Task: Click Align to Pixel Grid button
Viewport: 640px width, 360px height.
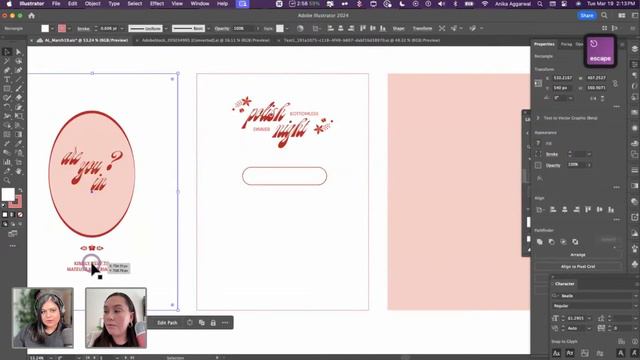Action: 578,267
